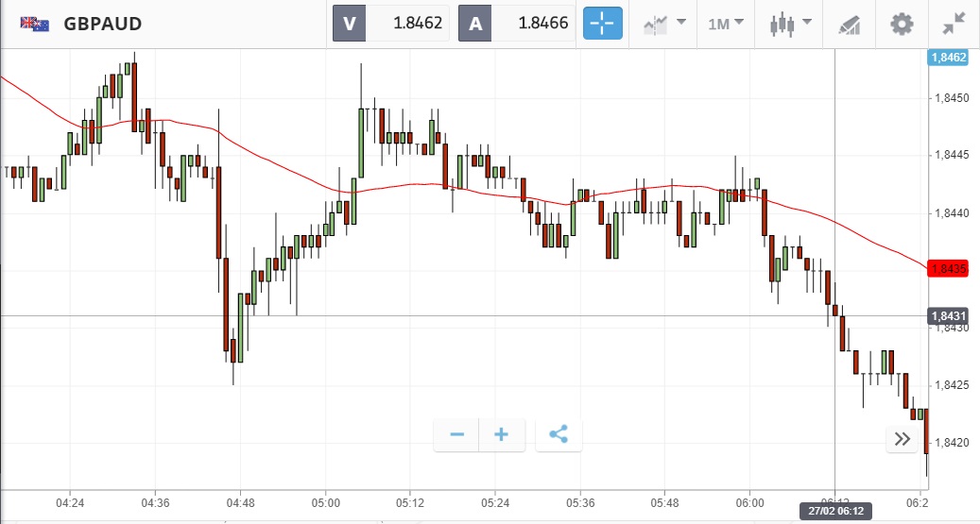Image resolution: width=980 pixels, height=524 pixels.
Task: Toggle the crosshair cursor button
Action: (603, 24)
